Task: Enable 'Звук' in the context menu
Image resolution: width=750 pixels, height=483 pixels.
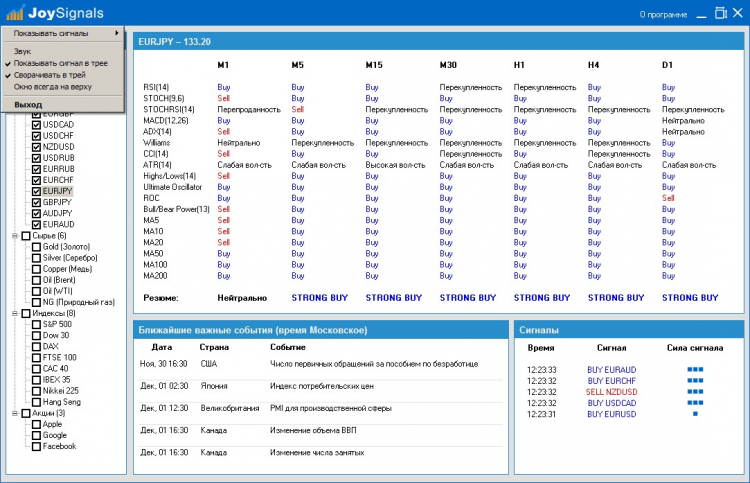Action: pyautogui.click(x=22, y=50)
